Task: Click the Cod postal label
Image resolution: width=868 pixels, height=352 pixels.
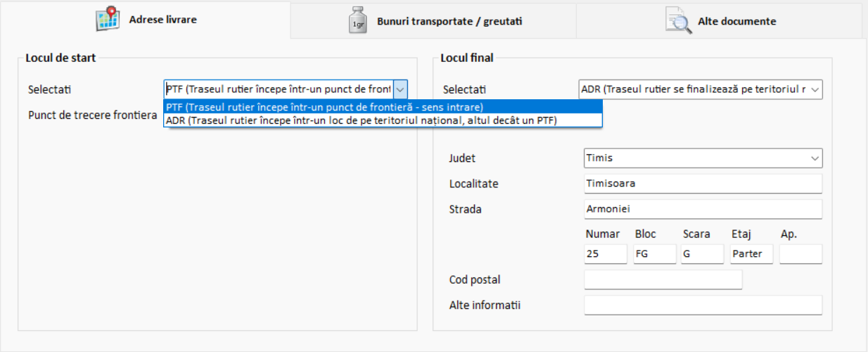Action: click(x=475, y=279)
